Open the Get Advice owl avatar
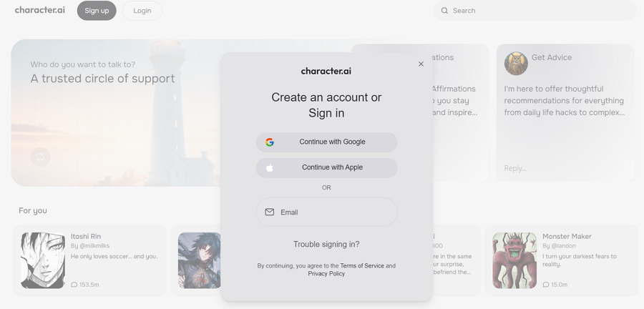644x309 pixels. 516,63
